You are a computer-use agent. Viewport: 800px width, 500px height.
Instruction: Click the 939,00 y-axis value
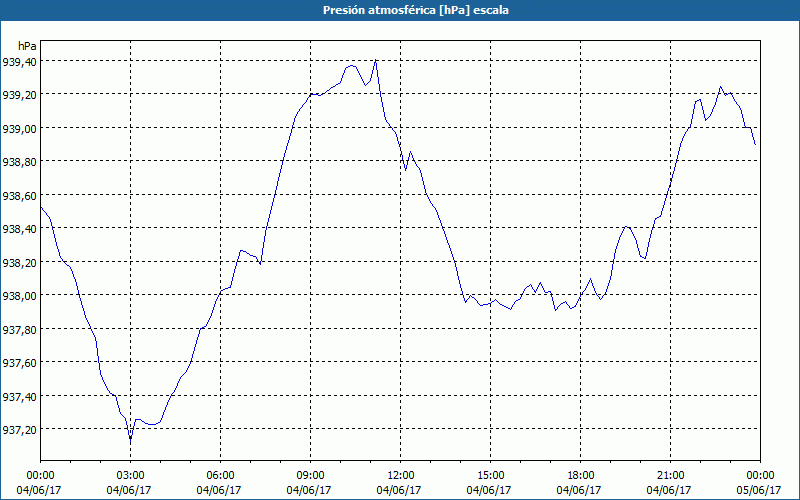pyautogui.click(x=19, y=129)
